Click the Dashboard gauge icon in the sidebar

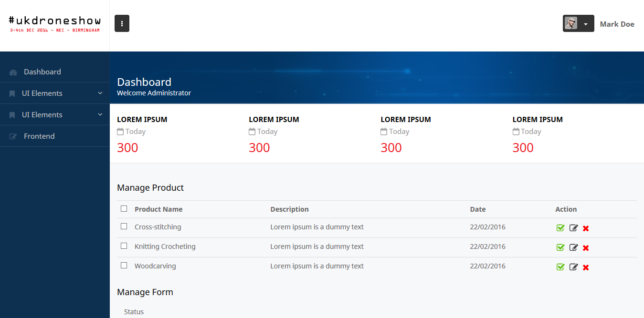coord(13,72)
